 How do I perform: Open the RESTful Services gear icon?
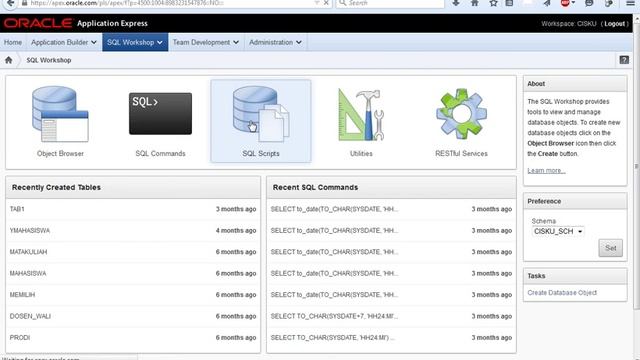point(461,114)
